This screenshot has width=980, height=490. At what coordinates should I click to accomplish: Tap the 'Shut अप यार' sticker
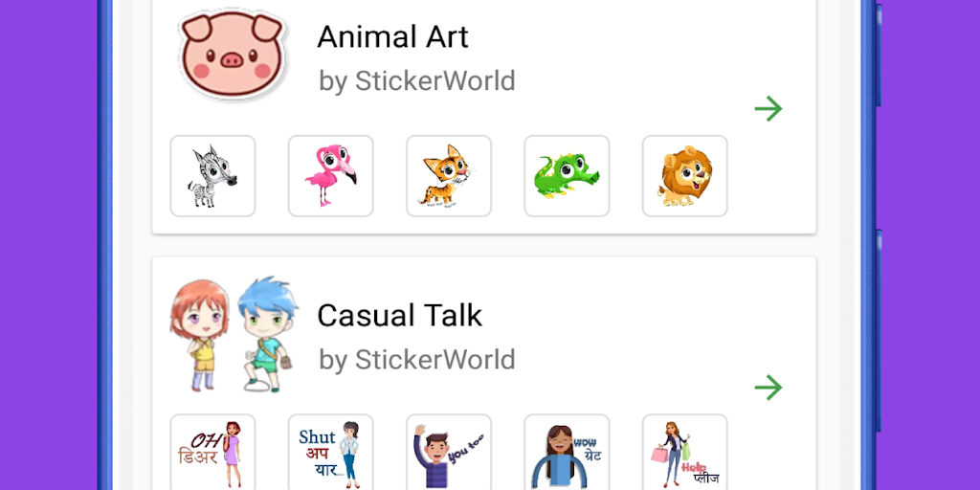[x=330, y=453]
